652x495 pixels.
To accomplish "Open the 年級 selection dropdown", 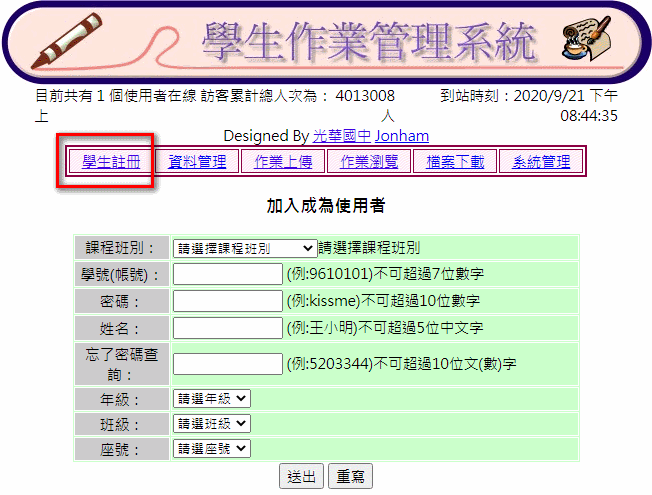I will 211,398.
